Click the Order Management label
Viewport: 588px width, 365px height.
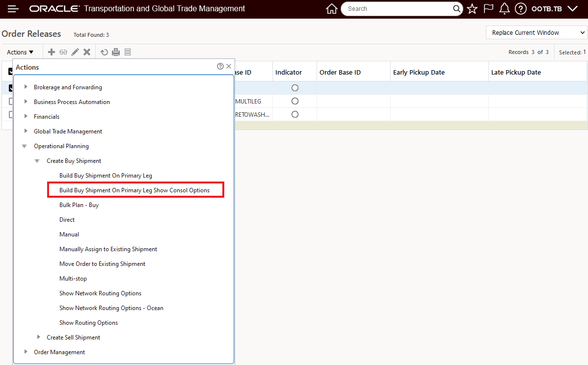[59, 352]
